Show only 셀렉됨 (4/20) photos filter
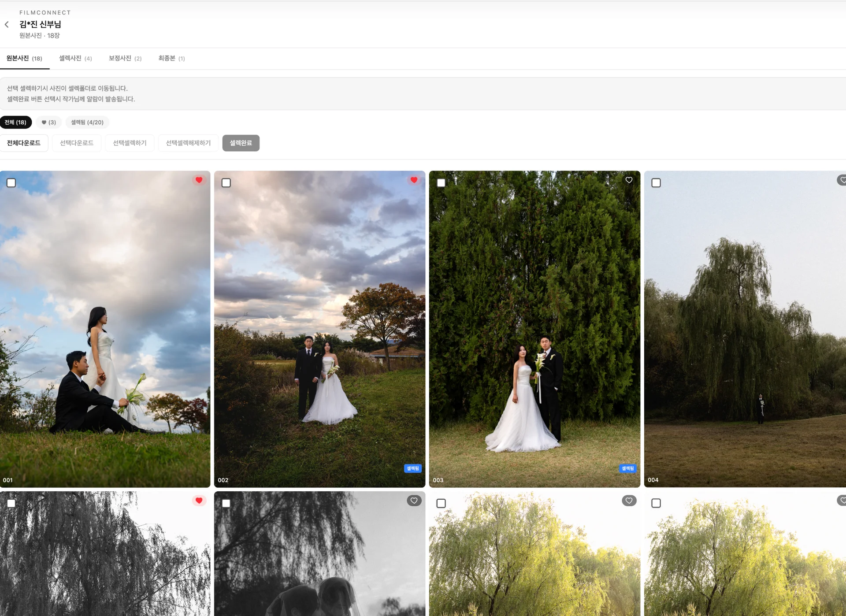The height and width of the screenshot is (616, 846). pyautogui.click(x=87, y=122)
